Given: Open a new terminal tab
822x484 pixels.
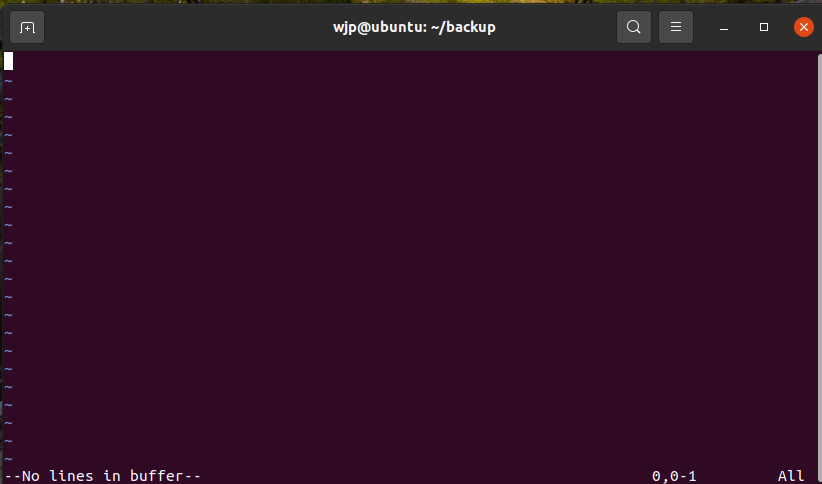Looking at the screenshot, I should pyautogui.click(x=27, y=27).
